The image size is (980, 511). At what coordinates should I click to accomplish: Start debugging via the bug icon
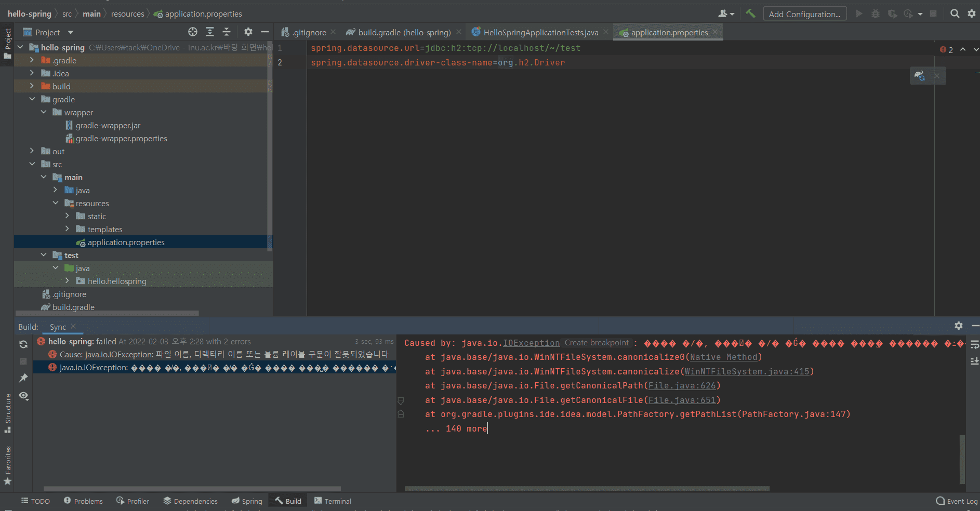876,14
